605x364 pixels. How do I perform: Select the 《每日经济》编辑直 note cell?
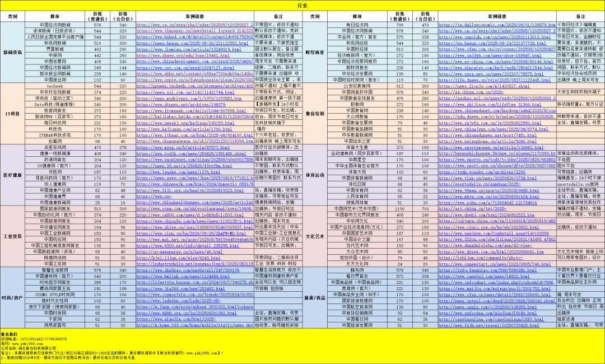click(581, 25)
